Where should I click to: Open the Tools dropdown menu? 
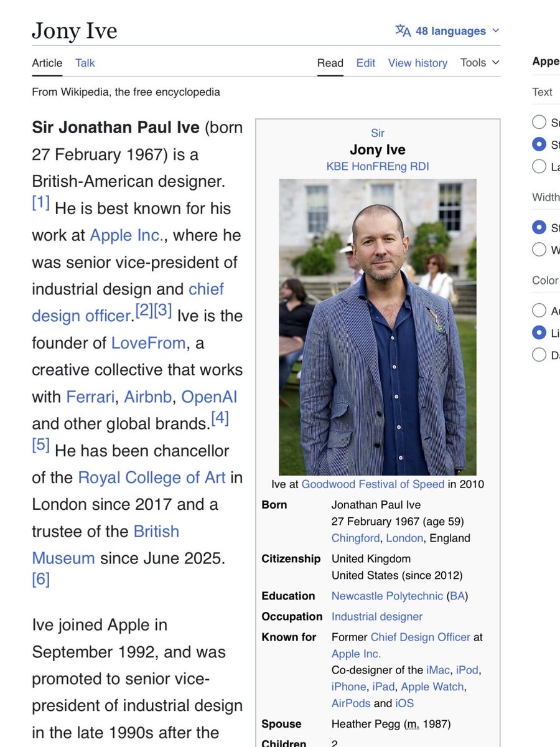coord(480,62)
